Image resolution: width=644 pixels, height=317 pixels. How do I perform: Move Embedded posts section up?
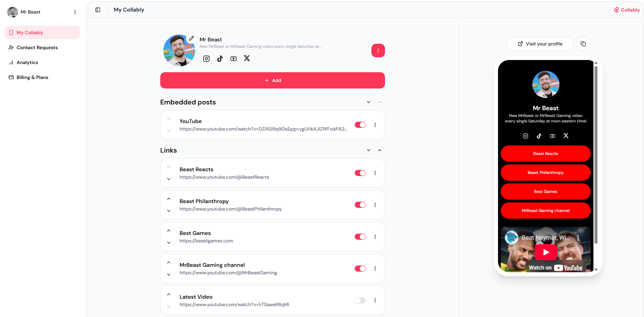pos(380,102)
